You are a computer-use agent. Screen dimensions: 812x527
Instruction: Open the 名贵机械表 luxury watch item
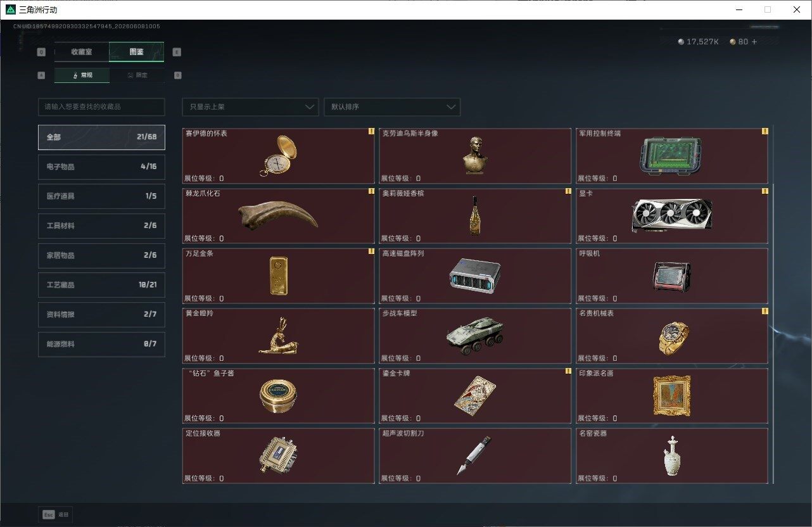click(x=672, y=336)
